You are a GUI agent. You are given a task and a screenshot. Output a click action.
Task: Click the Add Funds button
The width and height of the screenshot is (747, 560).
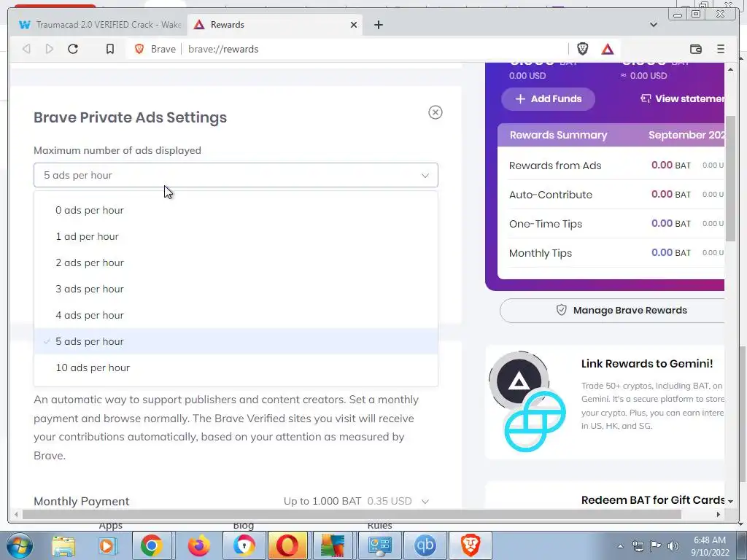[x=549, y=98]
